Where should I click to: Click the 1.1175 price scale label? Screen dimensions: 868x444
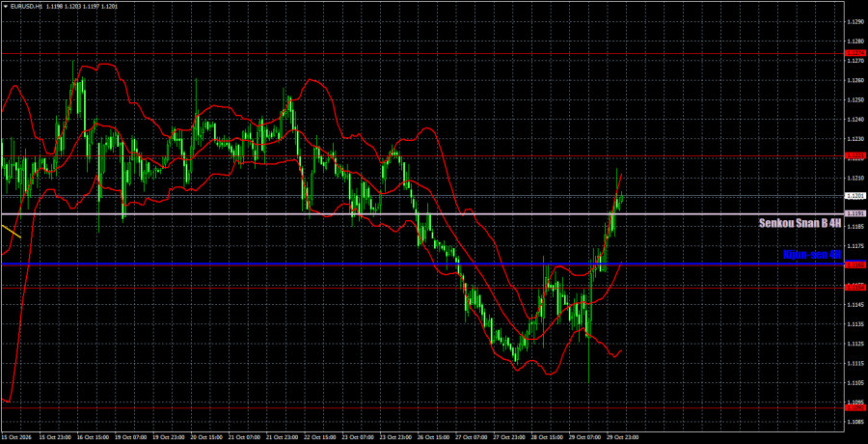(x=855, y=246)
